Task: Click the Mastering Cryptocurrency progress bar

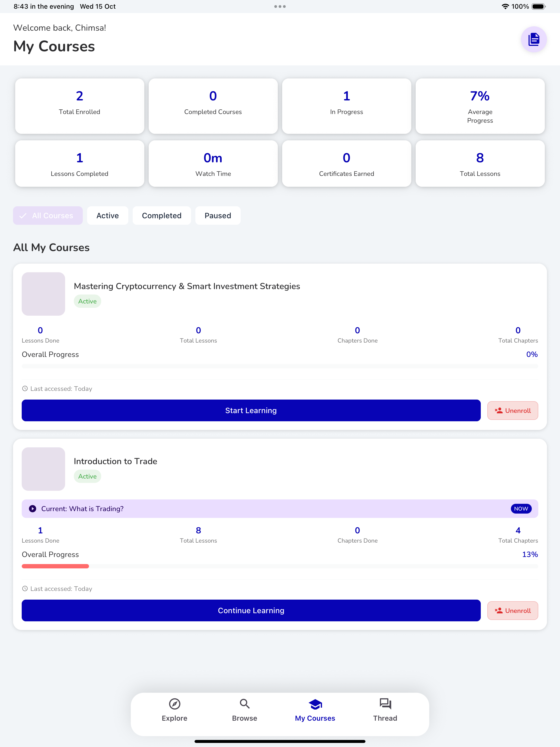Action: pos(280,366)
